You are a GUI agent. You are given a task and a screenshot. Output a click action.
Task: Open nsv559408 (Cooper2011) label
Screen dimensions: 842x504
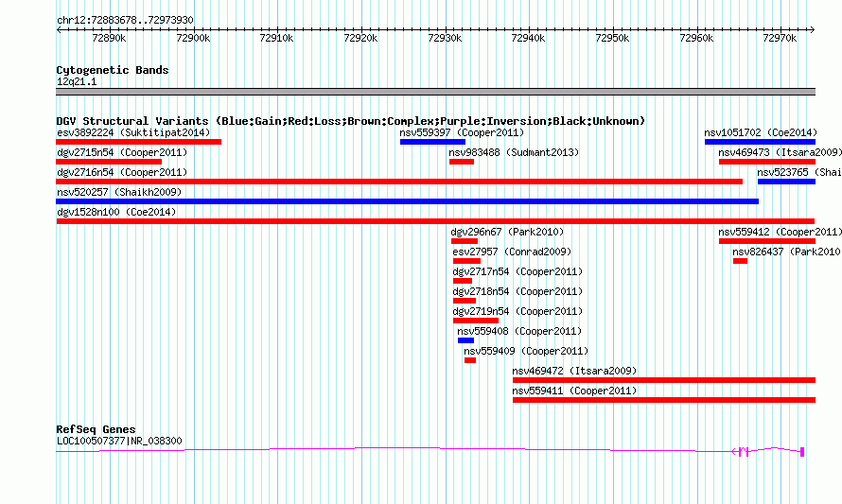point(519,331)
